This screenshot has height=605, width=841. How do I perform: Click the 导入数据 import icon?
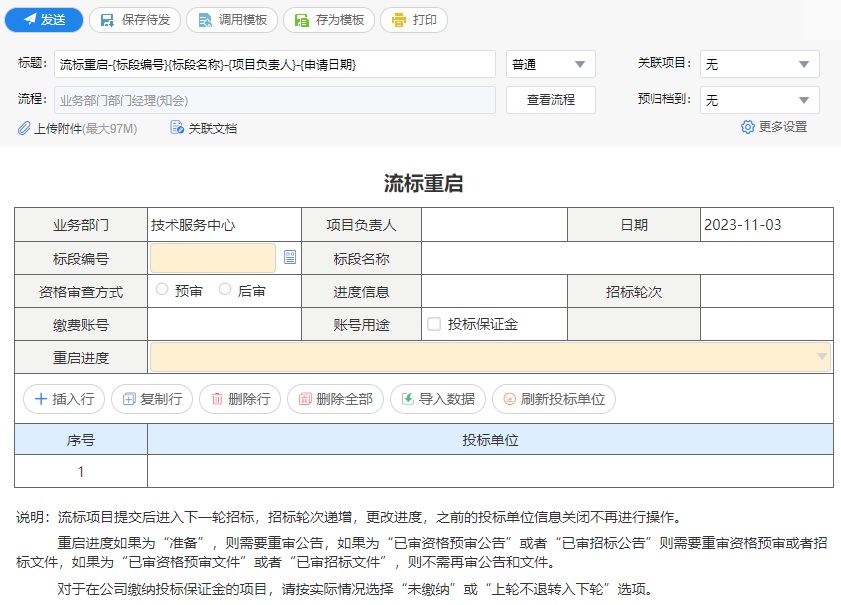(408, 399)
